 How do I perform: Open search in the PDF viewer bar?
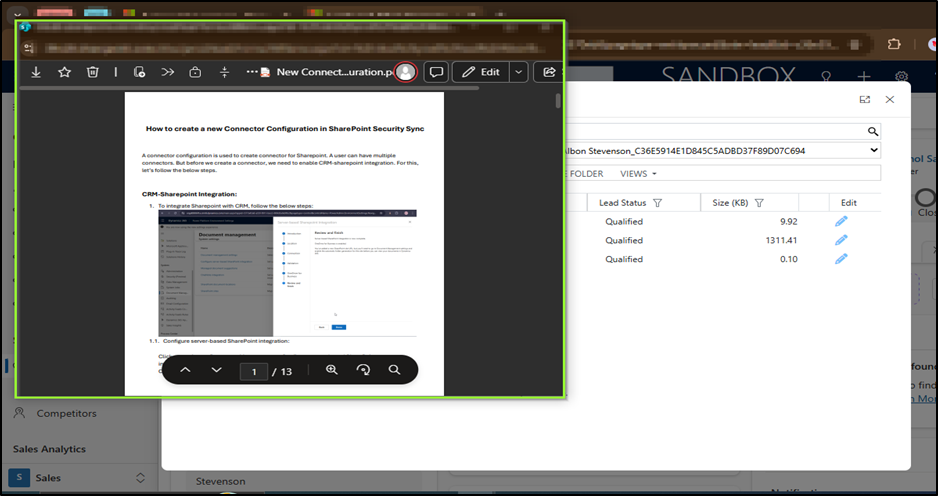395,370
